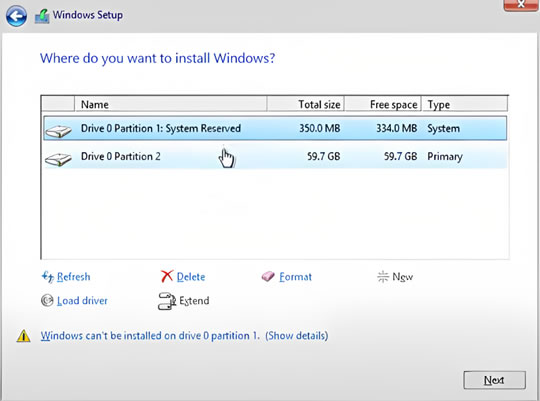Click the New partition option

tap(403, 277)
